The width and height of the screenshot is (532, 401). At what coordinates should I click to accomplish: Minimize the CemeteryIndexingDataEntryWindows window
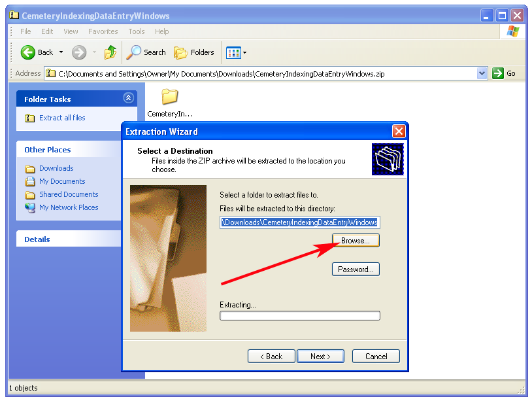pos(486,16)
